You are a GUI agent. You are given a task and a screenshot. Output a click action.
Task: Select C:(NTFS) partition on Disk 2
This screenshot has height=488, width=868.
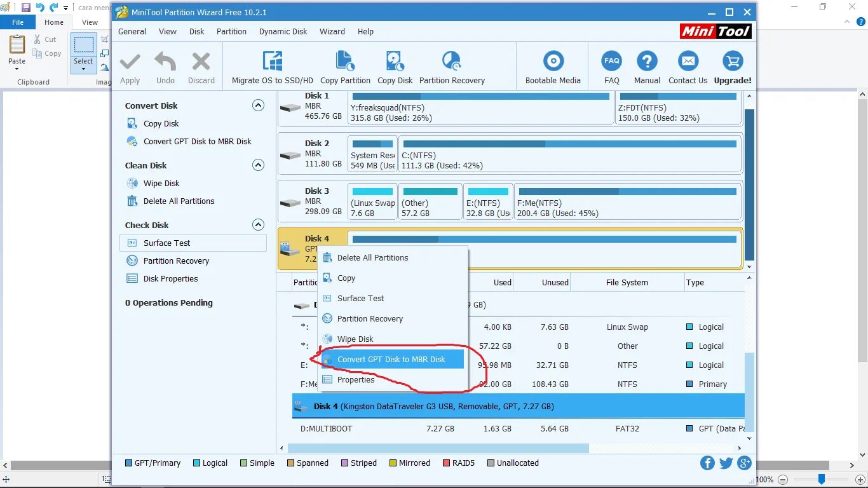click(569, 153)
